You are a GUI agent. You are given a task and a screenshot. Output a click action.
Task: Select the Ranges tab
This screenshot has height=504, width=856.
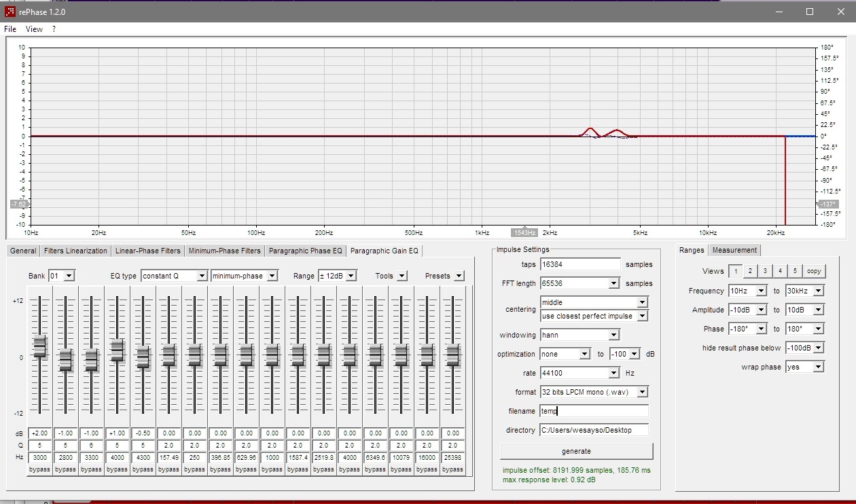point(692,250)
